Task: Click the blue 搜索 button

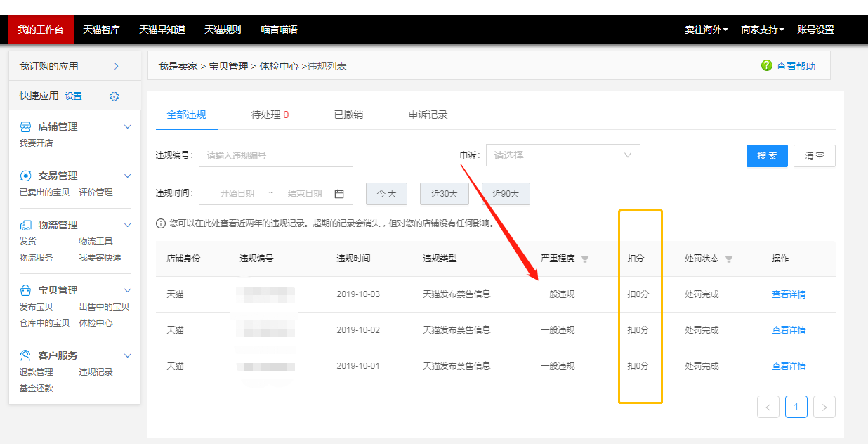Action: click(767, 156)
